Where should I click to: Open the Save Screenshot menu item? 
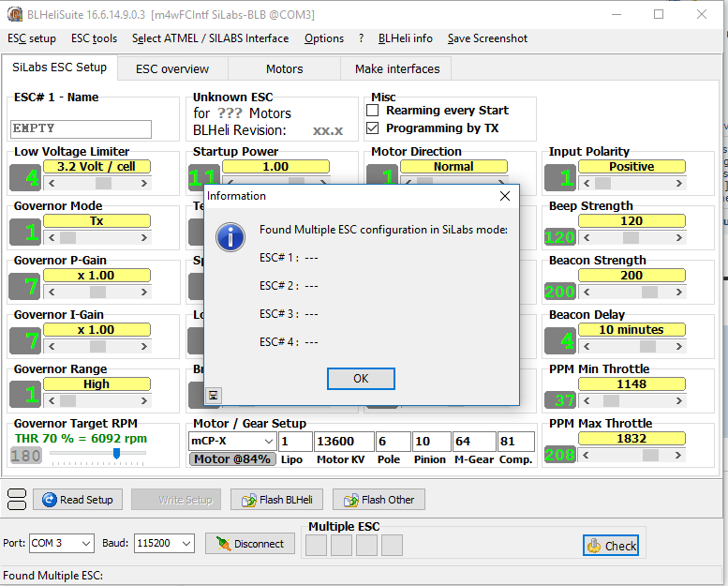click(x=487, y=38)
